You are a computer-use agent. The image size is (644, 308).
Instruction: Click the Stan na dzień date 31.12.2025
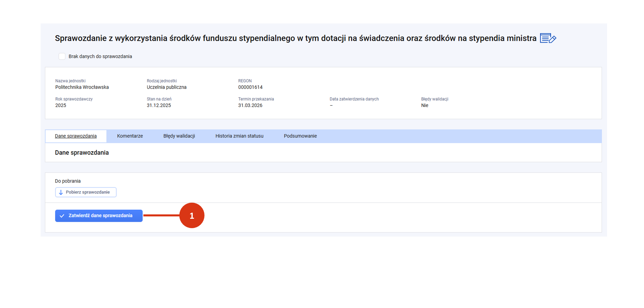(x=159, y=105)
